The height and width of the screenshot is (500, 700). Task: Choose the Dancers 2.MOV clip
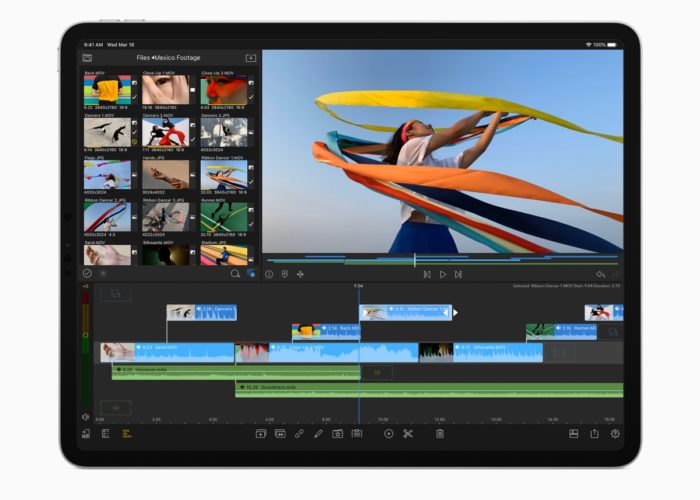[165, 132]
